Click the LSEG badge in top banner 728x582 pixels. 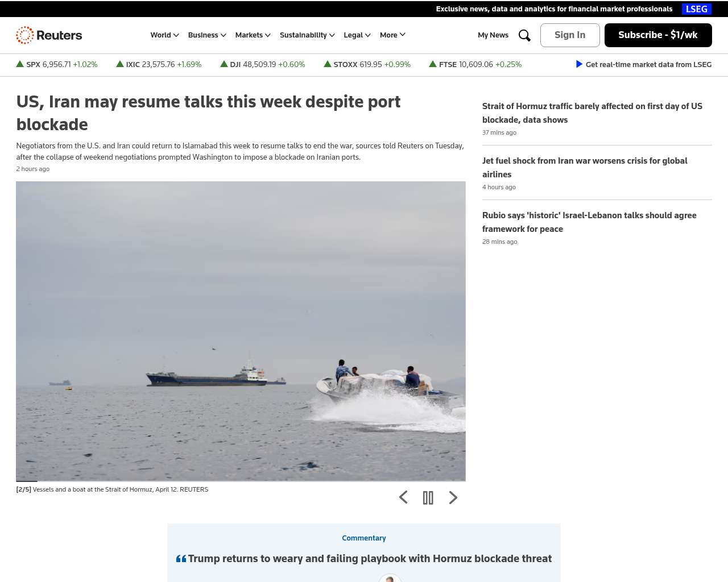697,9
